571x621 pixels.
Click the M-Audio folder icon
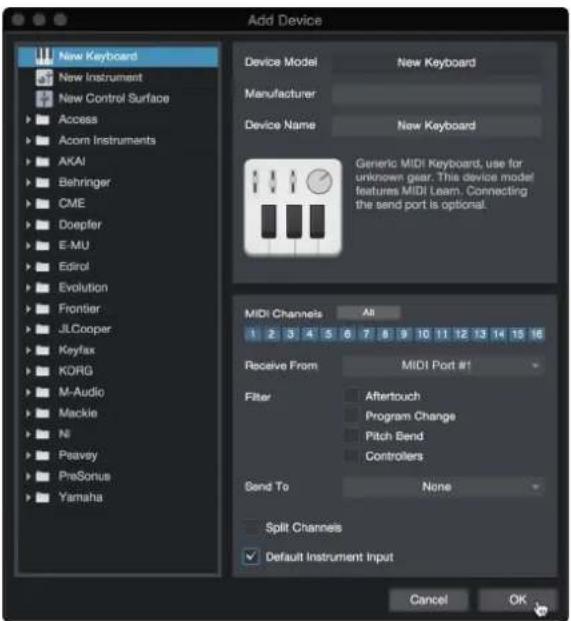42,392
